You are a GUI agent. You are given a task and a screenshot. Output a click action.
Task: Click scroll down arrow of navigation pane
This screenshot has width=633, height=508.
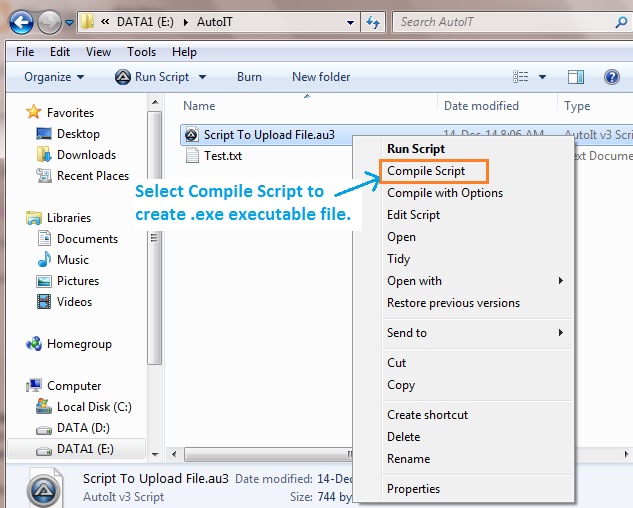(x=155, y=455)
